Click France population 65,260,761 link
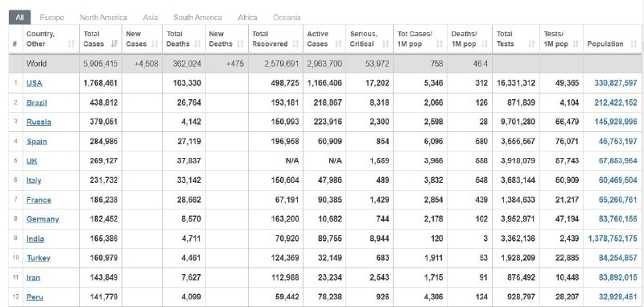Image resolution: width=644 pixels, height=307 pixels. [x=618, y=200]
